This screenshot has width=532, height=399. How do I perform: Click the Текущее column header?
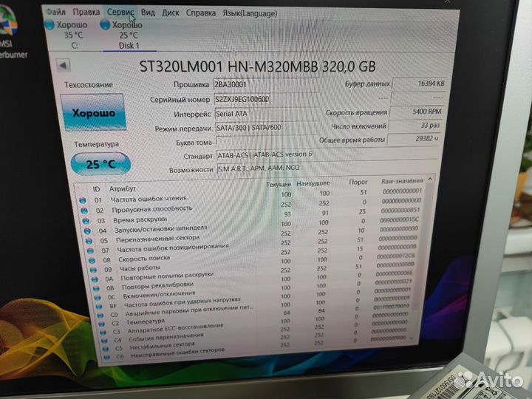279,184
